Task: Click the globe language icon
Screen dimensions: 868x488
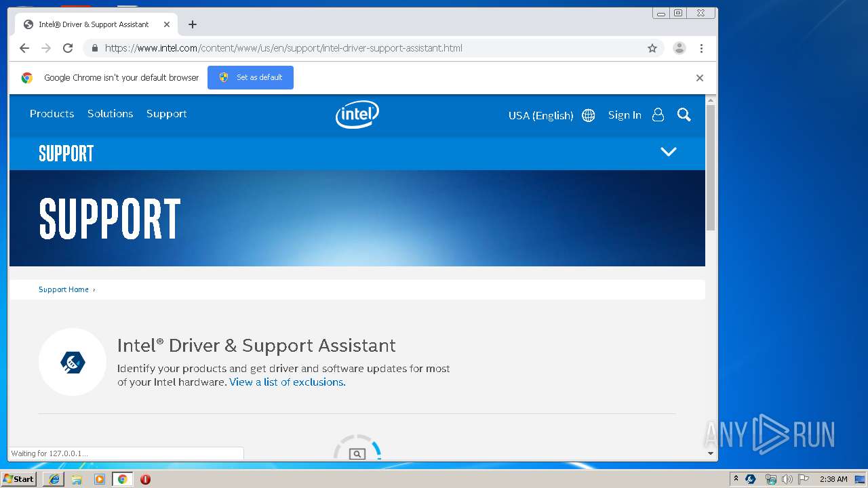Action: coord(589,115)
